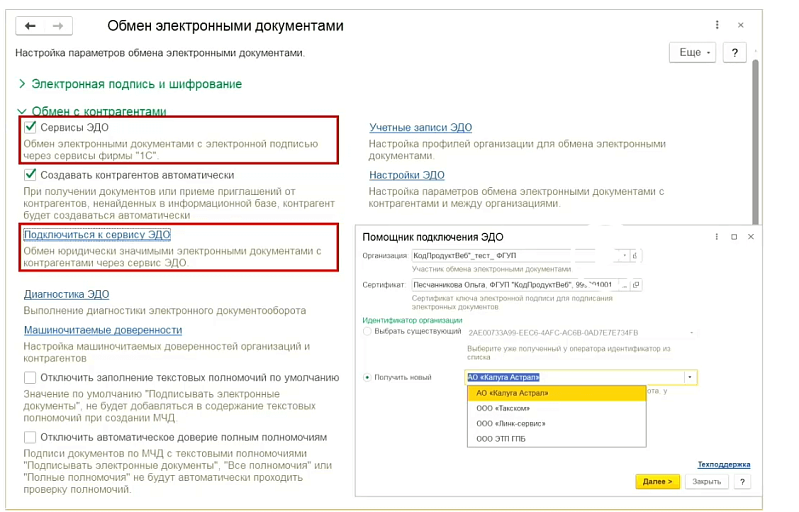
Task: Open the Учетные записи ЭДО link
Action: coord(420,127)
